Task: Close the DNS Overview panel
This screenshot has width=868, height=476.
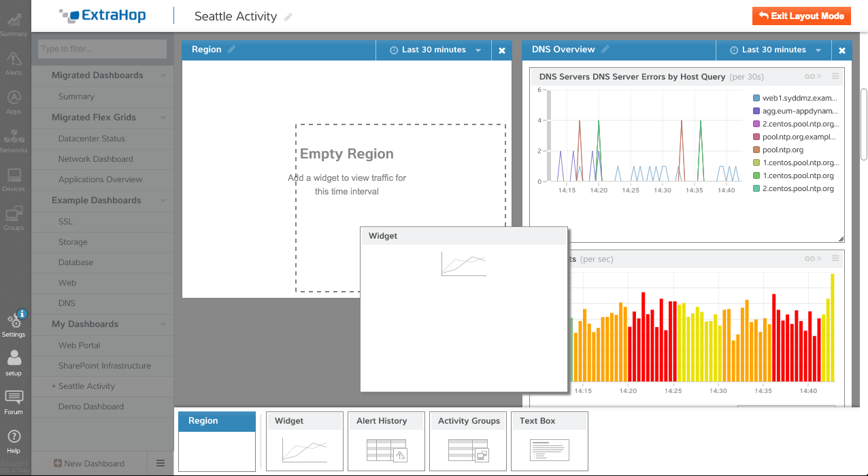Action: pyautogui.click(x=841, y=50)
